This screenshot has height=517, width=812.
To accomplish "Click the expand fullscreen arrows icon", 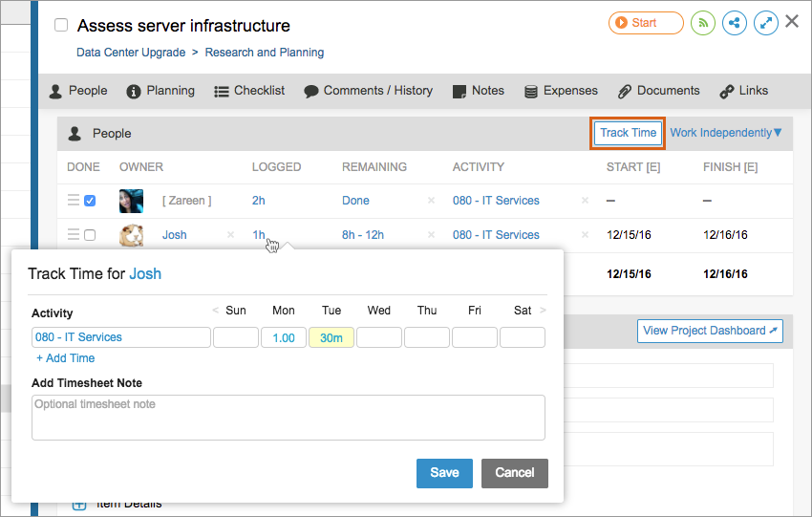I will 765,24.
